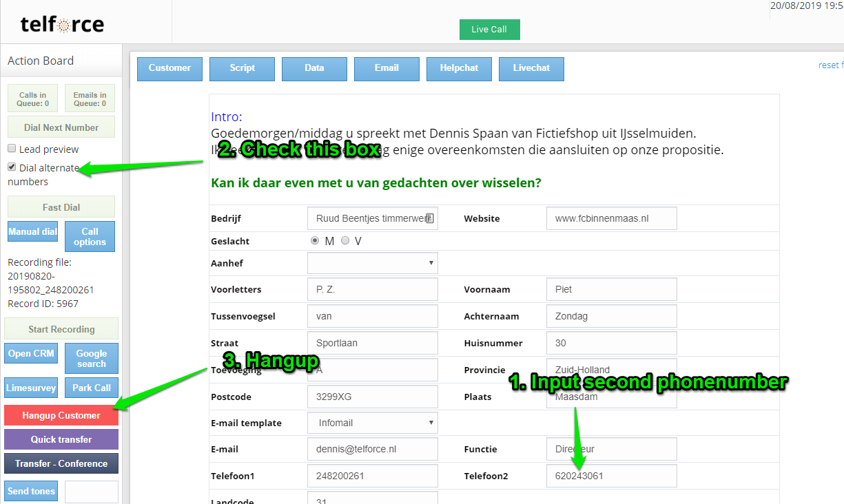Uncheck Dial alternate numbers checkbox
This screenshot has height=504, width=844.
pyautogui.click(x=12, y=167)
